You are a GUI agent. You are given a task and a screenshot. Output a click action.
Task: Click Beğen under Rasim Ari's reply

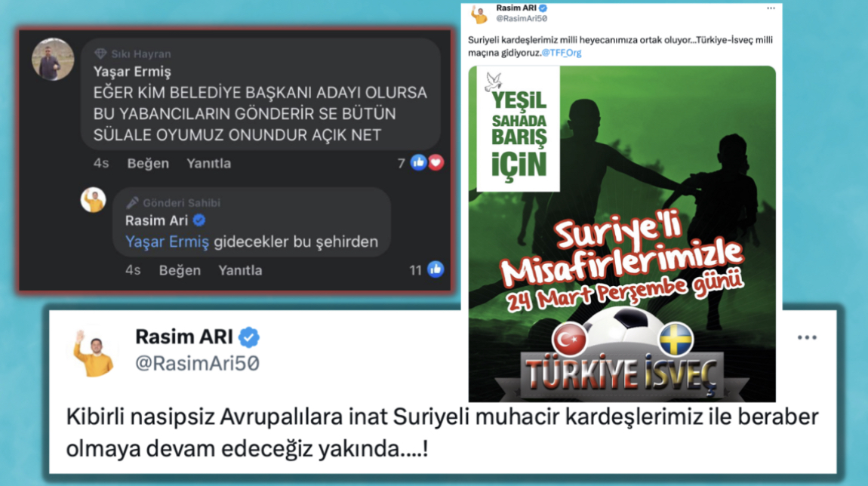pyautogui.click(x=180, y=270)
